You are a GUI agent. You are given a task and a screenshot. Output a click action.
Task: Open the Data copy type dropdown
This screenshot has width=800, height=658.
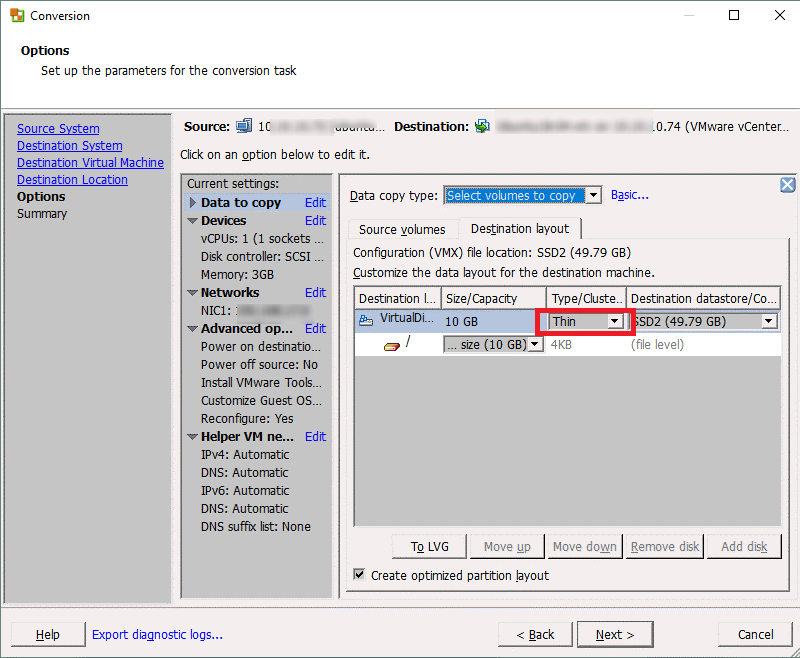pyautogui.click(x=593, y=195)
